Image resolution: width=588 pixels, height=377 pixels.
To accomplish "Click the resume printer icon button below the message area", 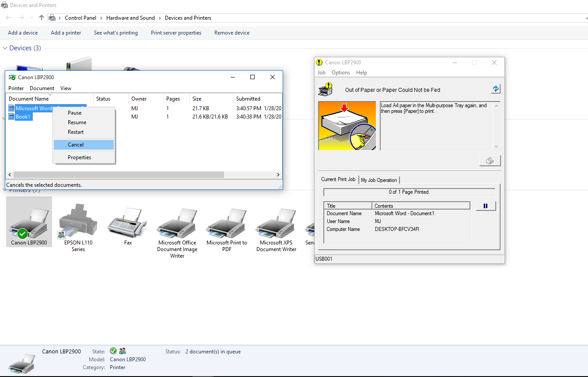I will 490,161.
